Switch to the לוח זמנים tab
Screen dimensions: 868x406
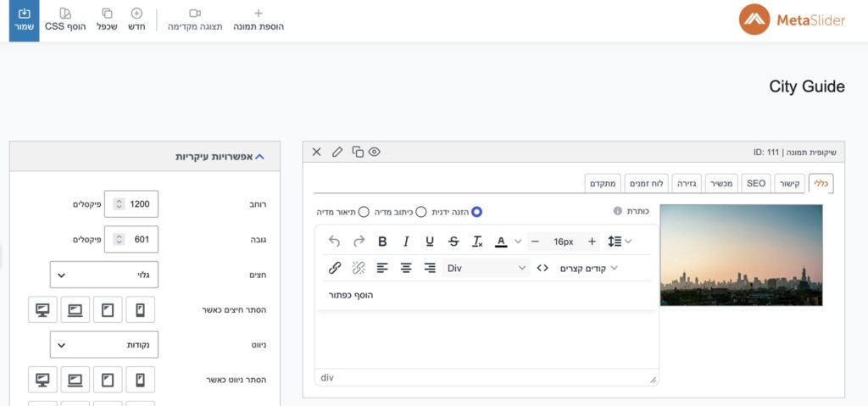coord(647,183)
